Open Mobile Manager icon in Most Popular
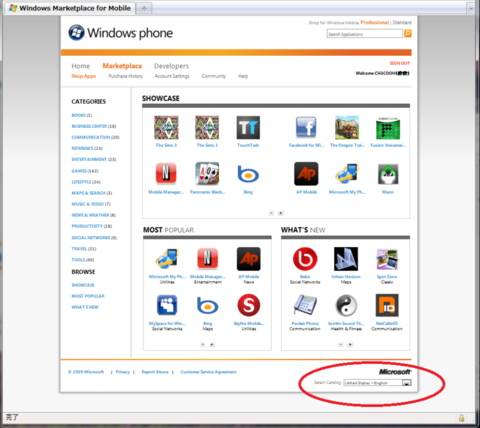 click(208, 259)
